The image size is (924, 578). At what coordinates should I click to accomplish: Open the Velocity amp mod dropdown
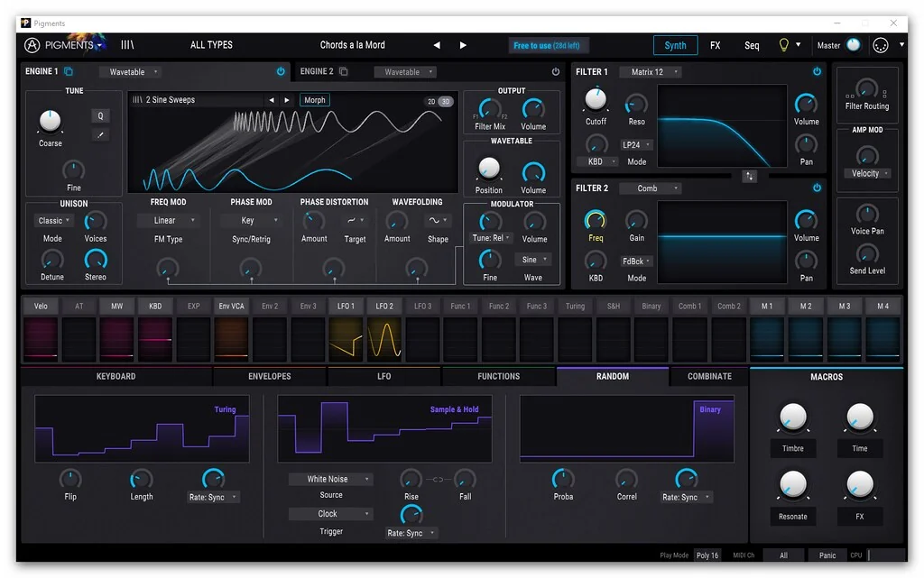click(x=867, y=174)
